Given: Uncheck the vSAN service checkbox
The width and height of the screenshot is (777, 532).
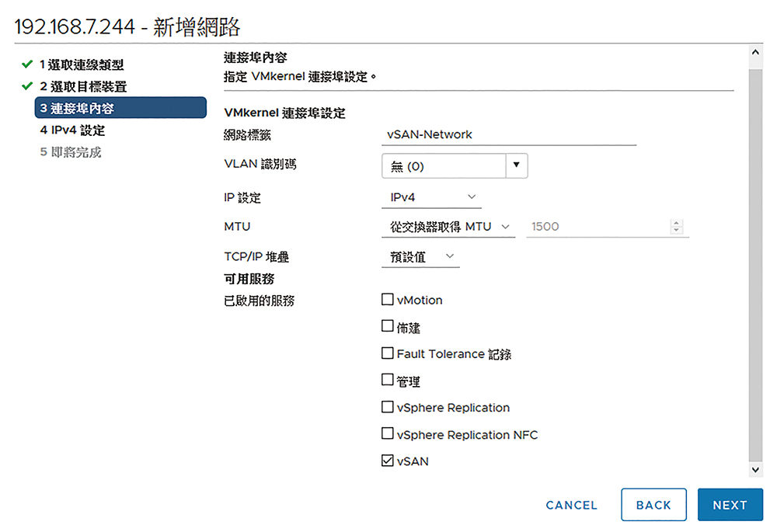Looking at the screenshot, I should pyautogui.click(x=388, y=461).
